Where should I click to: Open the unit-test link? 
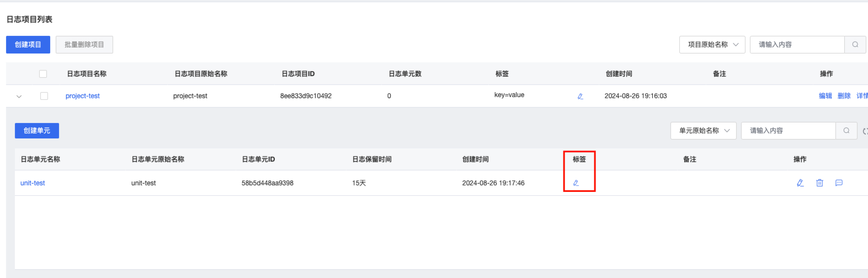coord(33,183)
